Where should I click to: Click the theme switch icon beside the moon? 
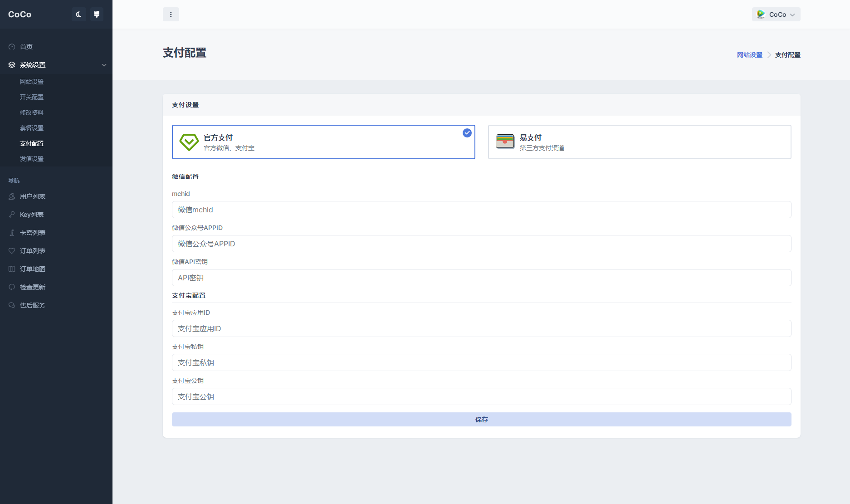click(96, 14)
